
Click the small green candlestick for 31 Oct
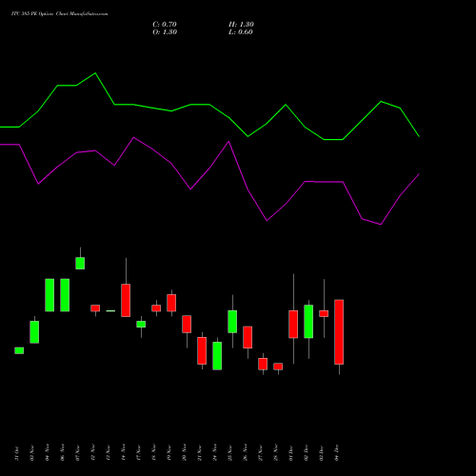tap(19, 350)
